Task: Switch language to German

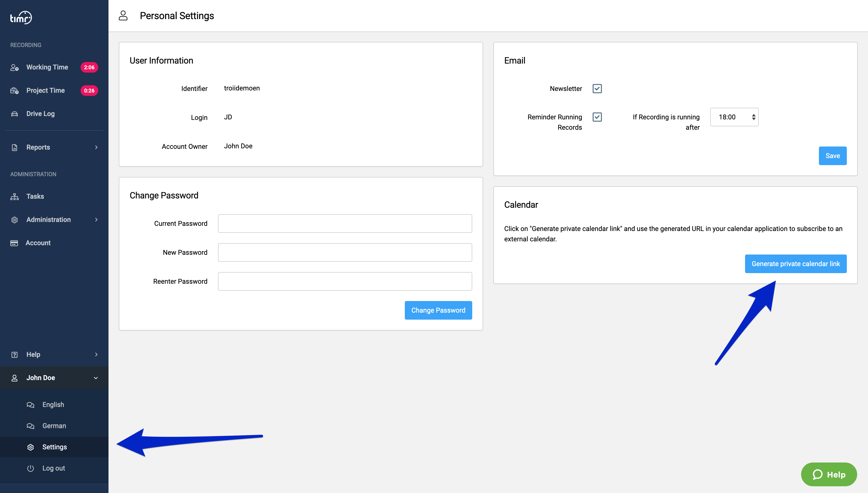Action: click(54, 426)
